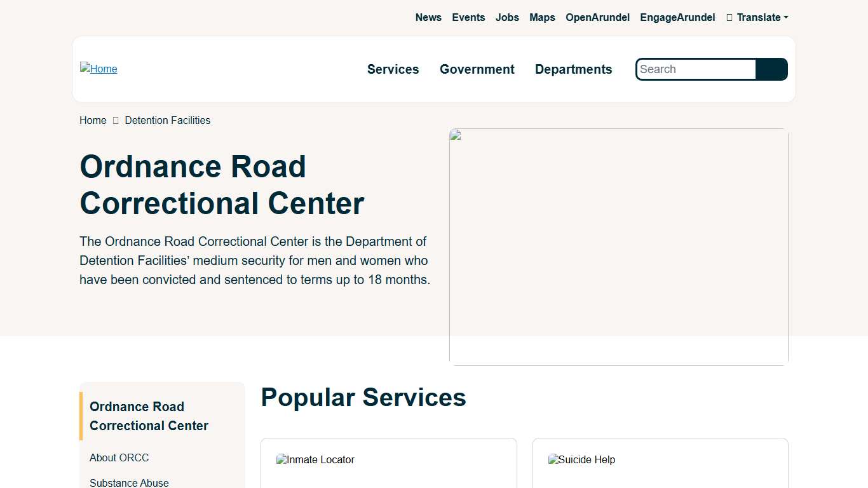Open the Government menu
The image size is (868, 488).
(477, 69)
